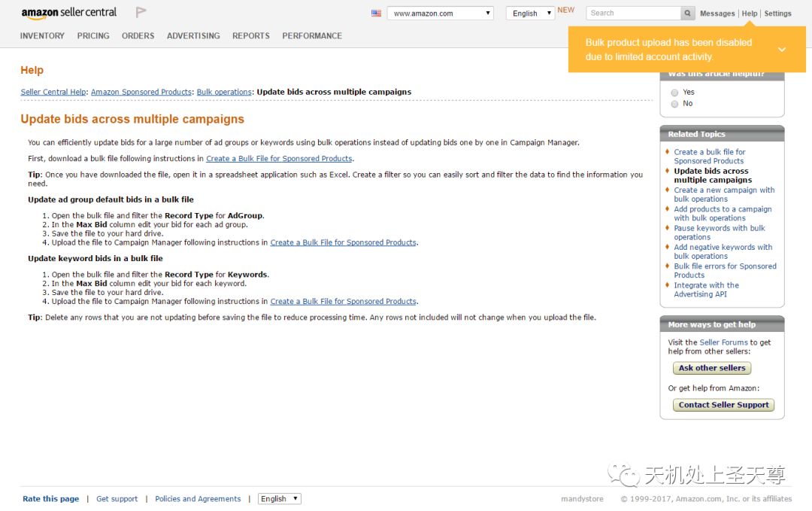Open Settings in the top bar

(x=778, y=14)
